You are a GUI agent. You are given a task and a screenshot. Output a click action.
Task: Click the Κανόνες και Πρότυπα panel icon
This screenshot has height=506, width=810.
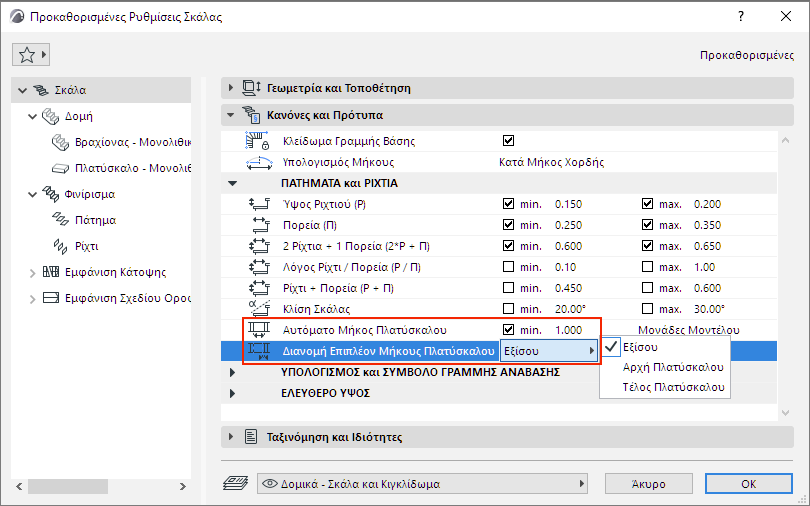click(x=252, y=115)
